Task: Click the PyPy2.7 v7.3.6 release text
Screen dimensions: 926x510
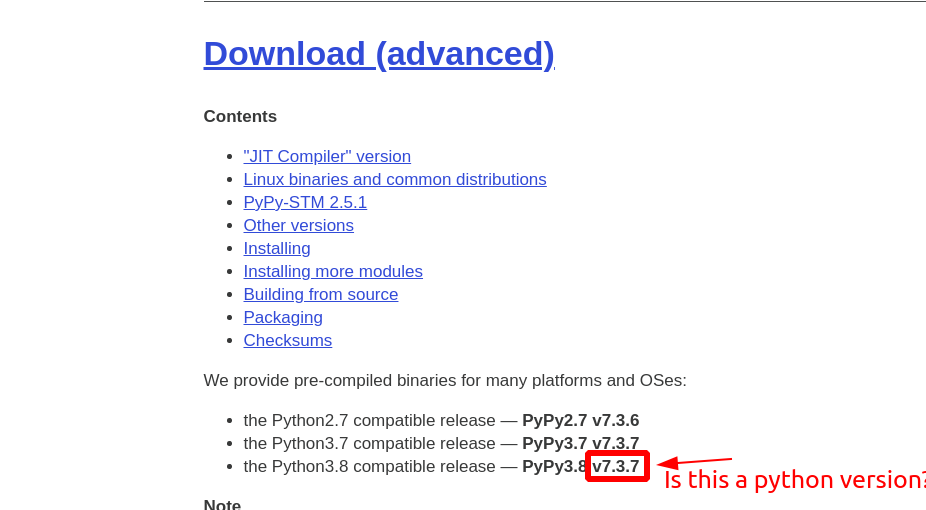Action: click(581, 420)
